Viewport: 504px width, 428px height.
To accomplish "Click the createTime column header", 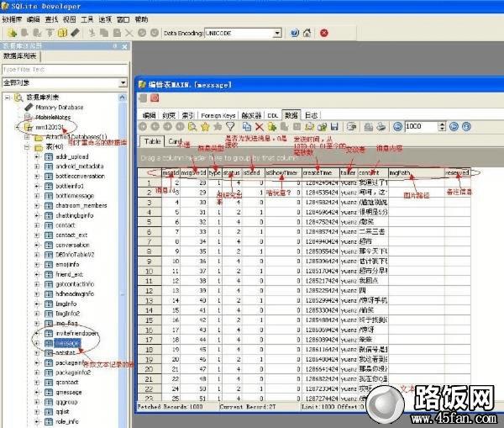I will tap(321, 173).
